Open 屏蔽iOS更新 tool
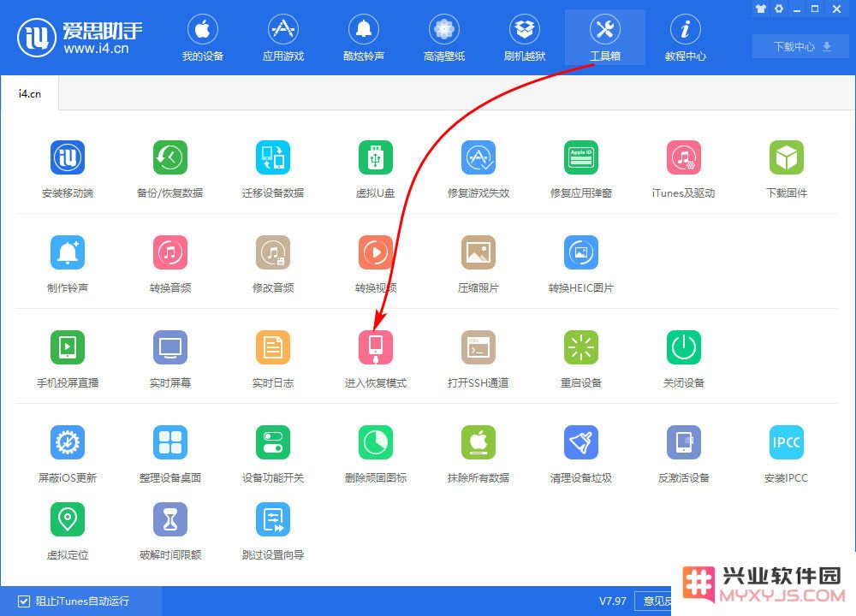Image resolution: width=856 pixels, height=616 pixels. (x=68, y=442)
